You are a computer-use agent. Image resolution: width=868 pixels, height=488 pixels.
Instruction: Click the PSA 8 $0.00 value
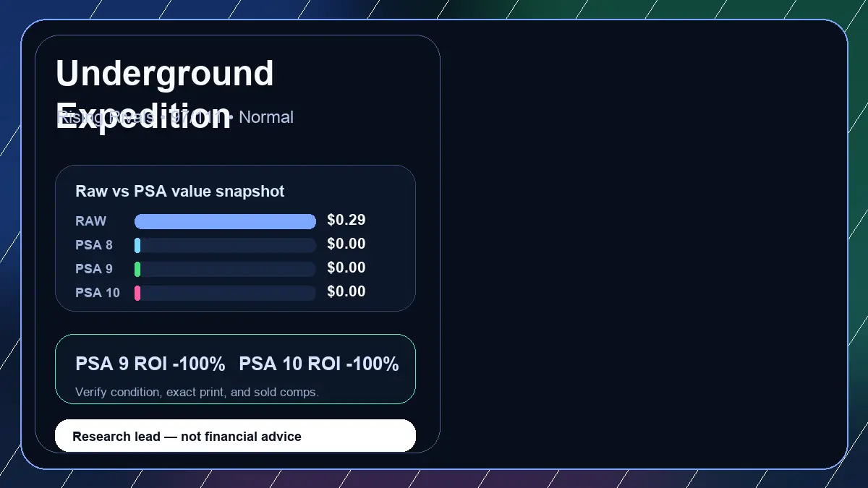(346, 244)
